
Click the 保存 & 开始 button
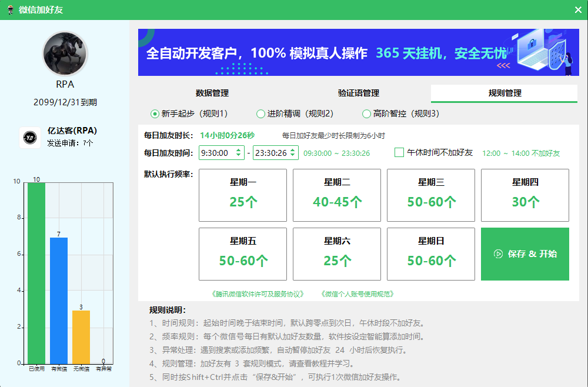pyautogui.click(x=525, y=254)
